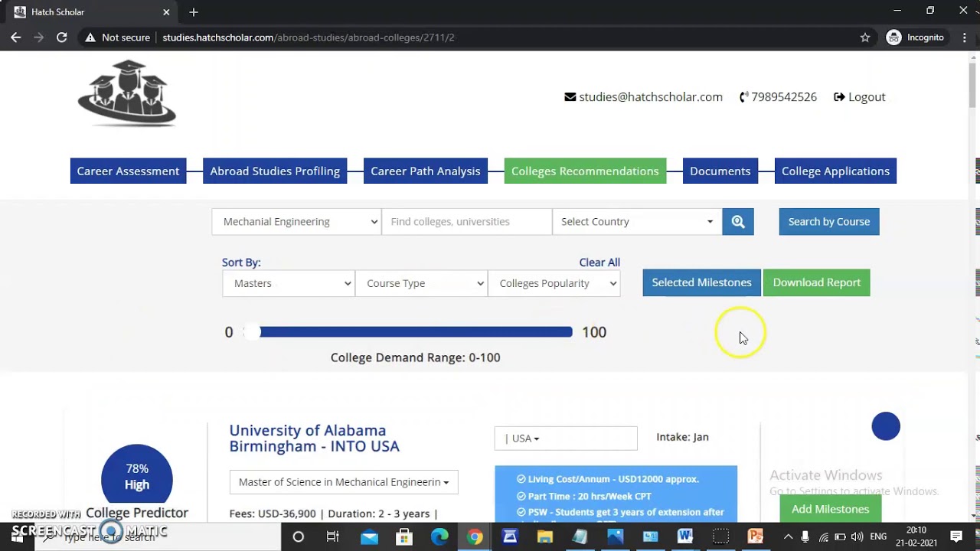This screenshot has width=980, height=551.
Task: Bookmark this page with the star icon
Action: pyautogui.click(x=865, y=37)
